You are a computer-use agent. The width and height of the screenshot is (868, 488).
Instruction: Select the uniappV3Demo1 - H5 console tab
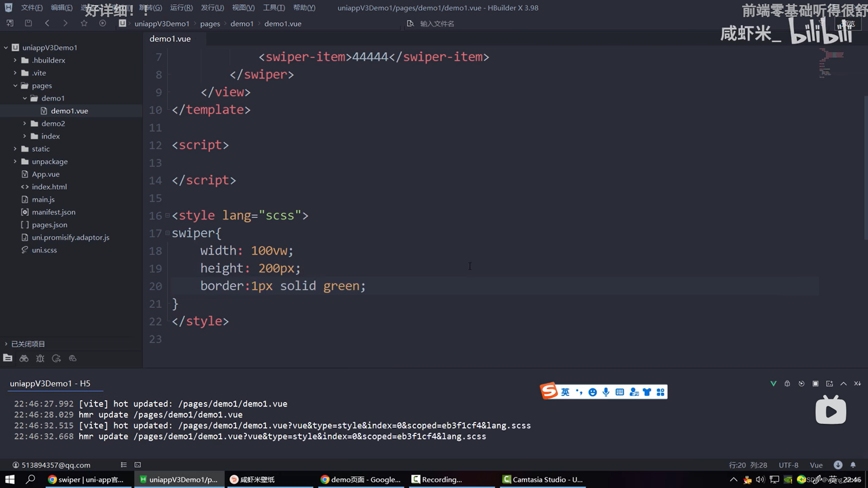[50, 384]
